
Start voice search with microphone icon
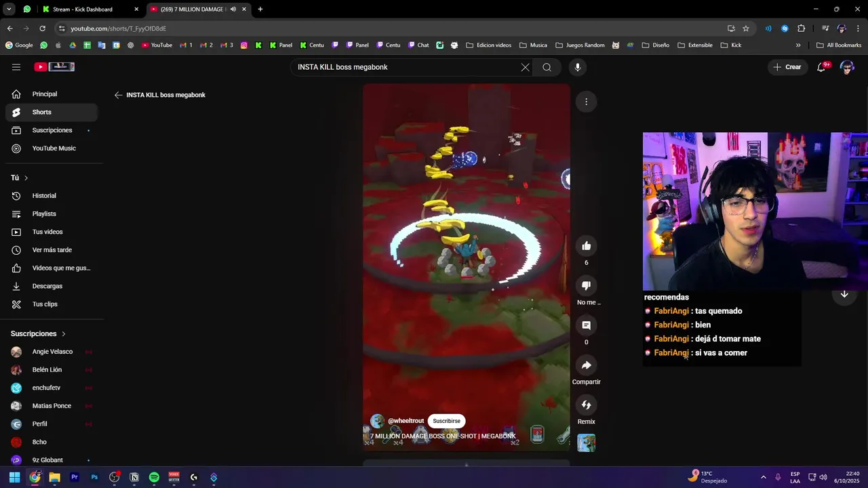[578, 67]
